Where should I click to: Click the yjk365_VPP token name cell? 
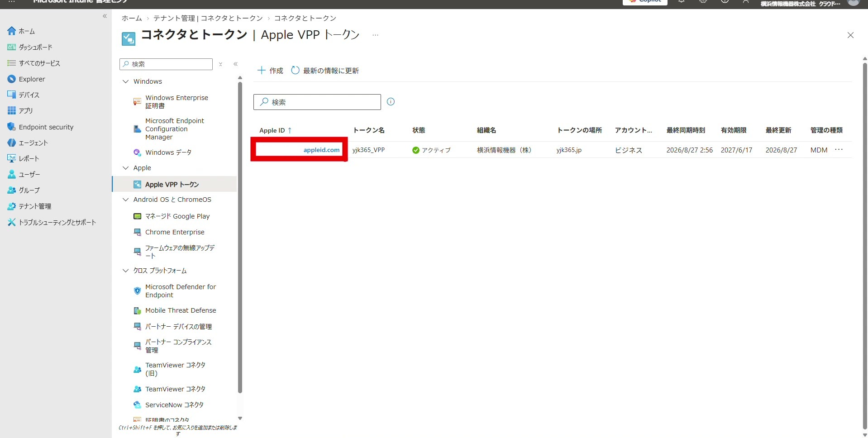coord(368,150)
